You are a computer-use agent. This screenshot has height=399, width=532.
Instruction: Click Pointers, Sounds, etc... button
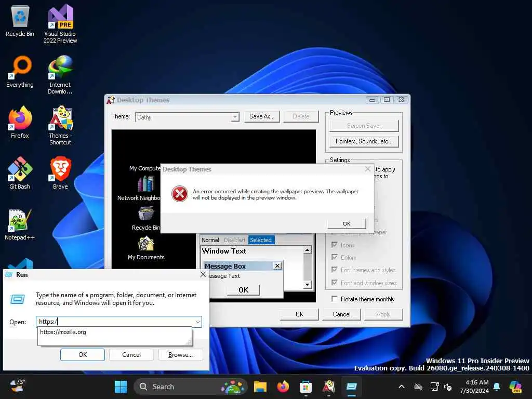364,141
